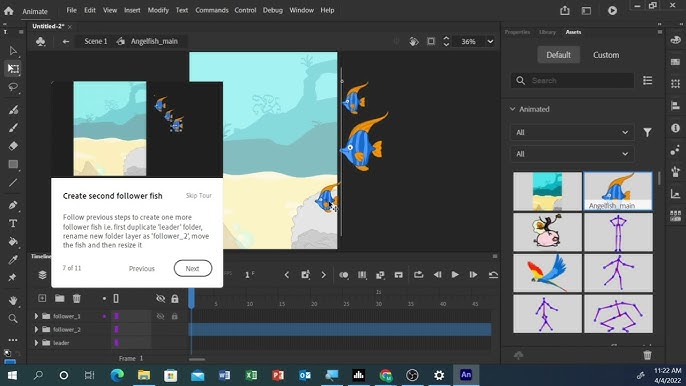This screenshot has height=386, width=686.
Task: Click the Test Movie play icon in title bar
Action: click(x=612, y=11)
